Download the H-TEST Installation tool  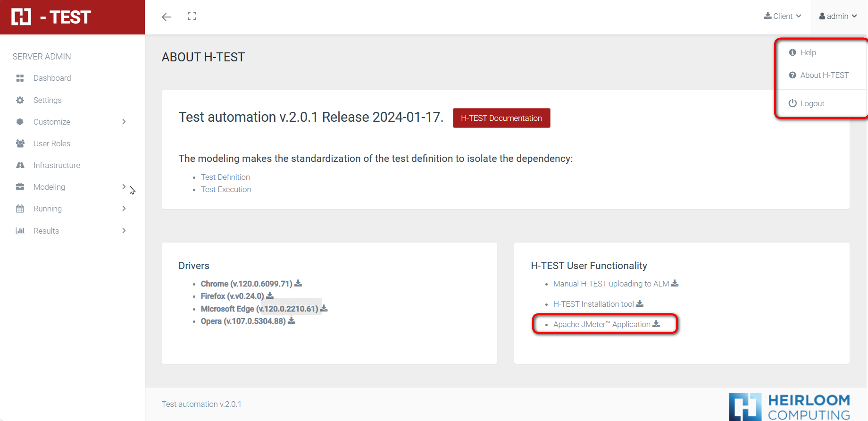pos(639,304)
